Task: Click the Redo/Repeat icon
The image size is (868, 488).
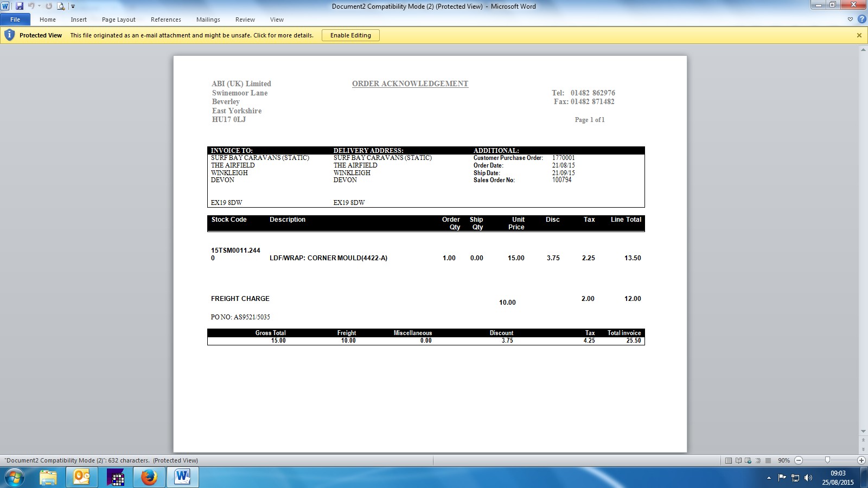Action: pos(49,6)
